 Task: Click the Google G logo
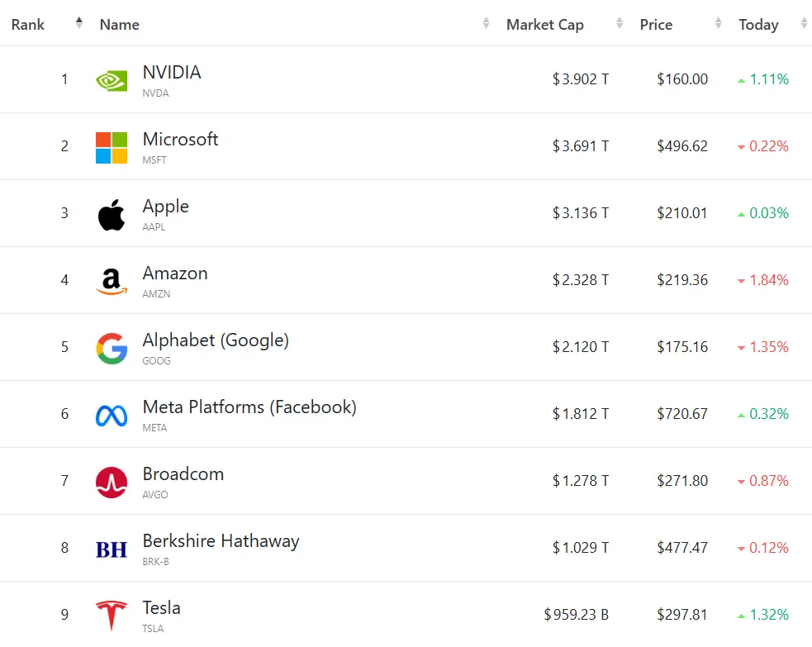pos(112,348)
